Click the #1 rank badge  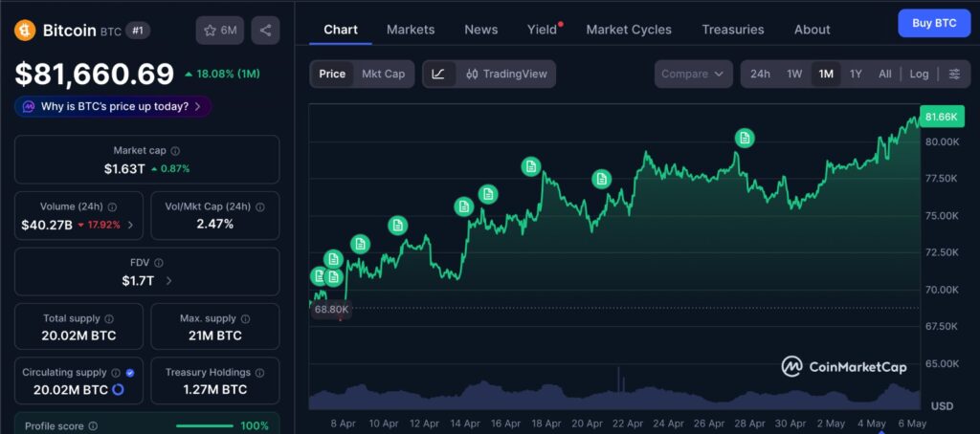pos(138,30)
